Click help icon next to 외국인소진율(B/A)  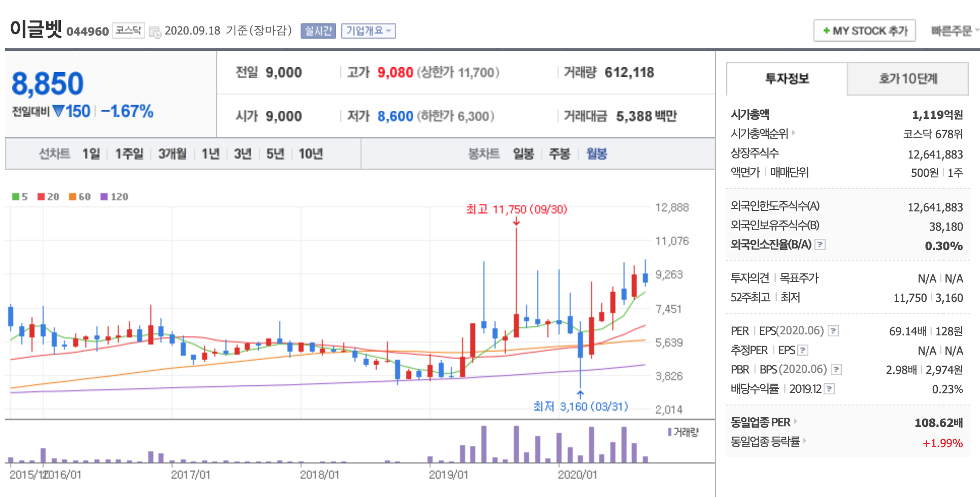820,244
